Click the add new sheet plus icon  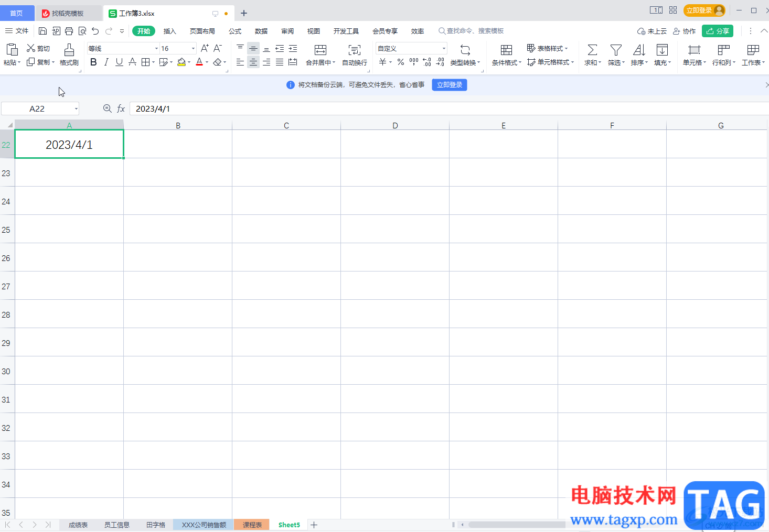click(314, 525)
